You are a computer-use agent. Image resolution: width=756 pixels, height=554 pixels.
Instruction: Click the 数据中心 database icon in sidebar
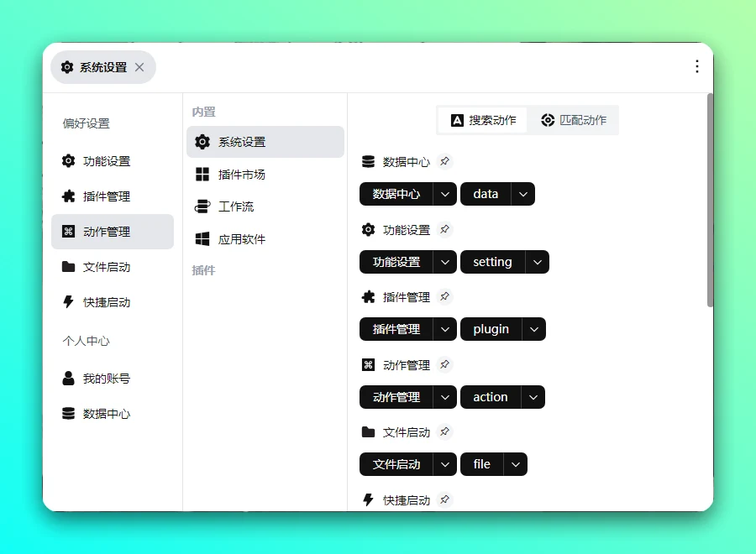[69, 413]
